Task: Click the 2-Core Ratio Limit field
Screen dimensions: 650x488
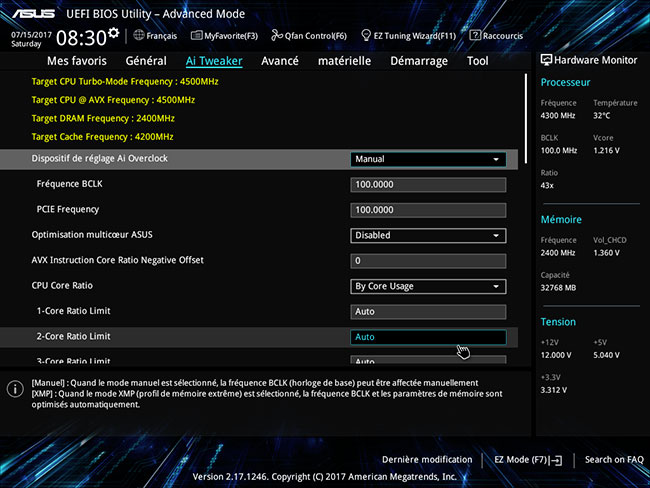Action: (x=428, y=337)
